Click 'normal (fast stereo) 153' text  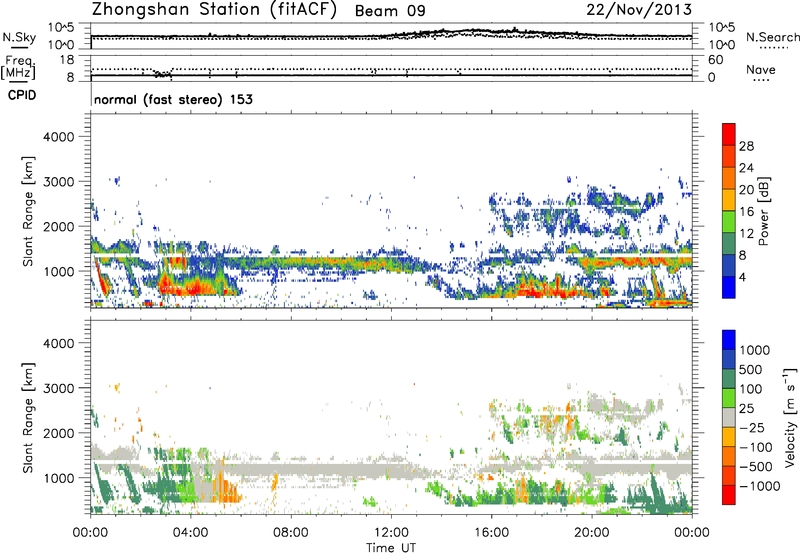(x=173, y=99)
